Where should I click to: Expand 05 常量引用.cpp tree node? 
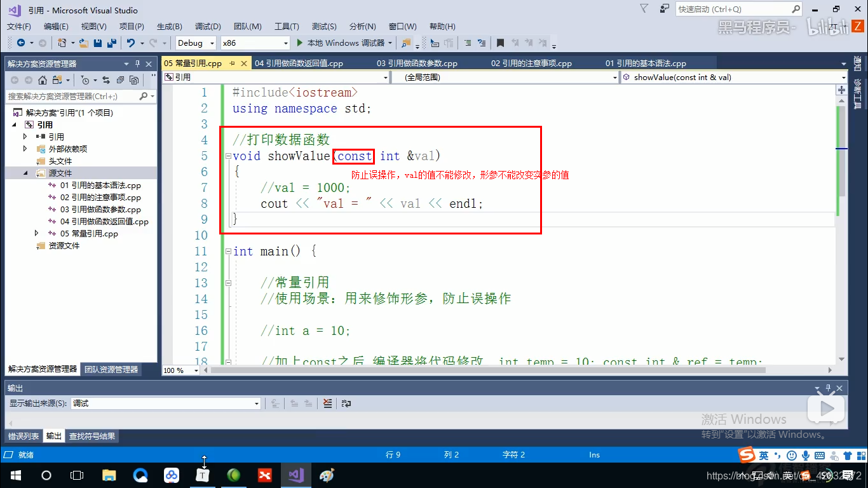click(x=37, y=233)
